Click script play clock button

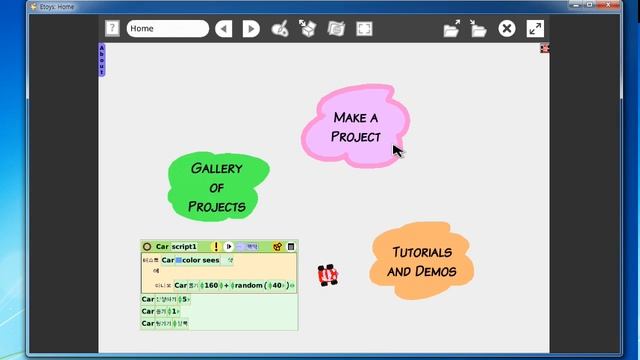coord(229,247)
